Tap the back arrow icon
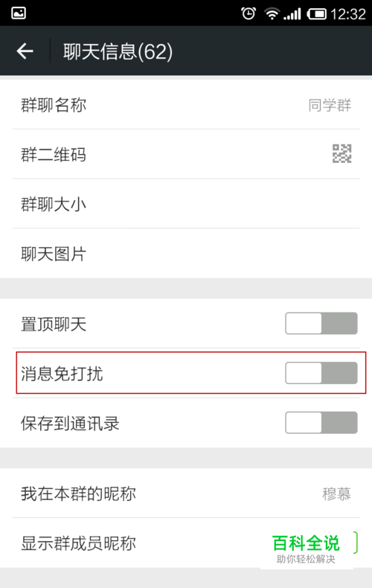The height and width of the screenshot is (588, 372). [25, 51]
